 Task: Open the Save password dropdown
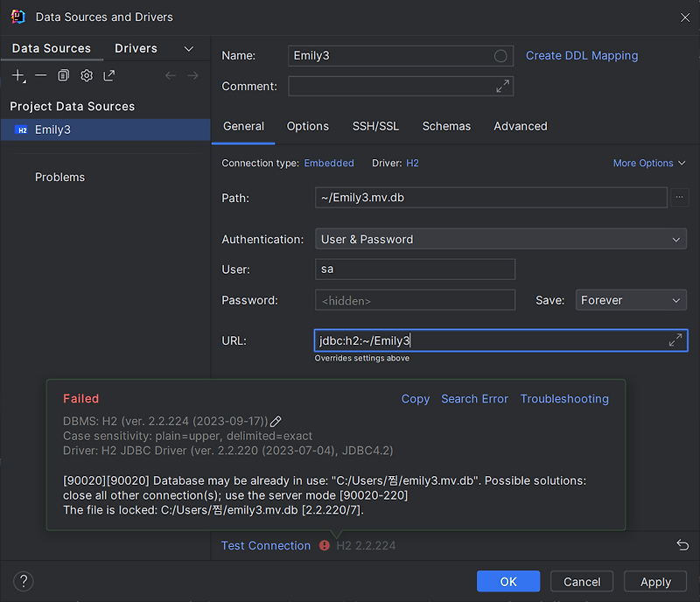pos(631,300)
